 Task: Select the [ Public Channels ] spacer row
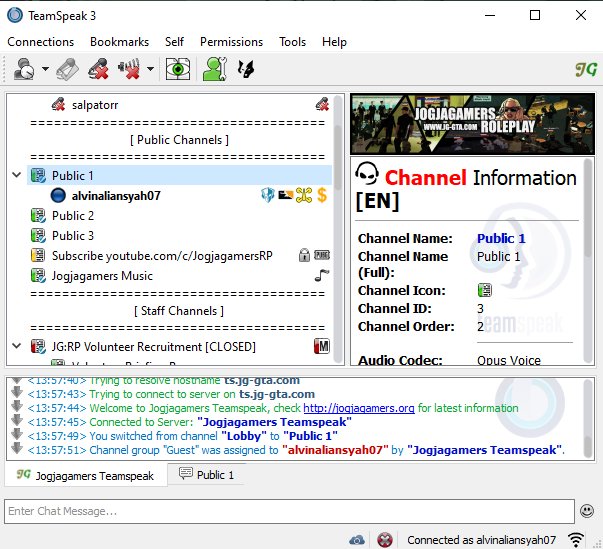click(x=179, y=140)
